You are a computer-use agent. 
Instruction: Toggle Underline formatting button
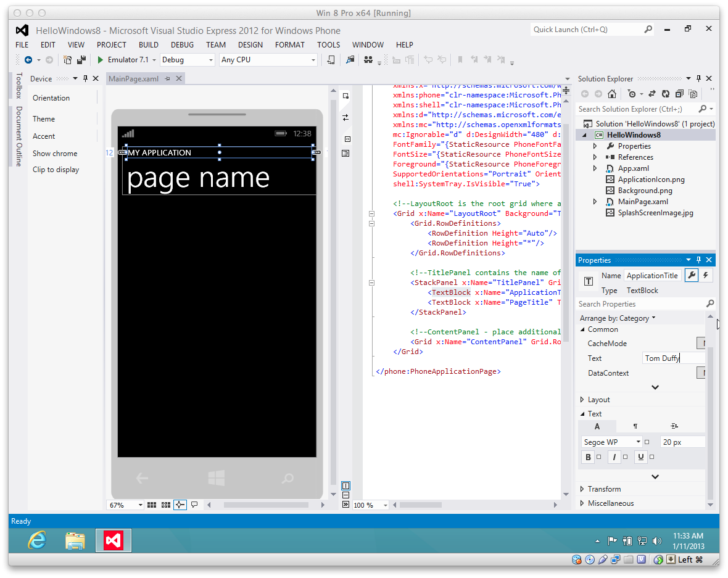[x=641, y=457]
